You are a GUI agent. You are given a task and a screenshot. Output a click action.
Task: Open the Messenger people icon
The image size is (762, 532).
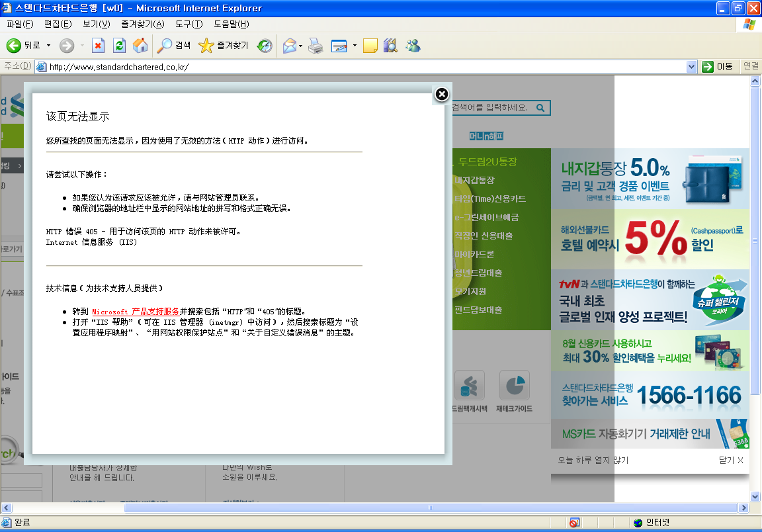[x=413, y=46]
